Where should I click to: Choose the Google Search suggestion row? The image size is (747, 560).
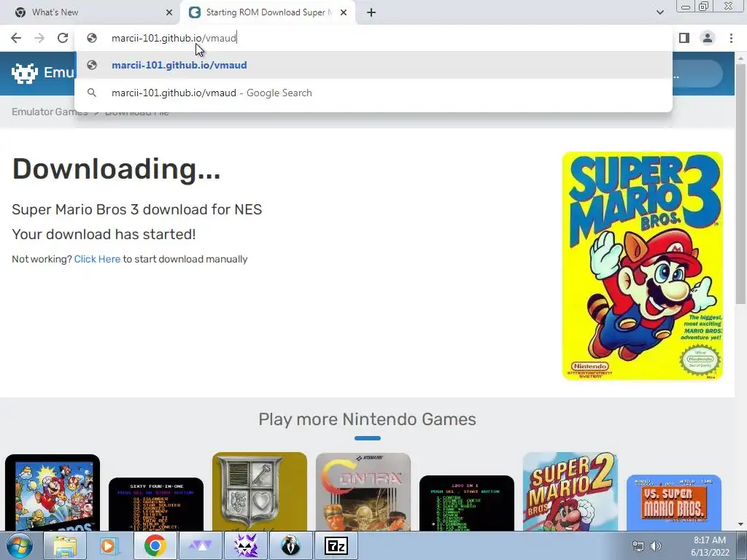(x=373, y=93)
